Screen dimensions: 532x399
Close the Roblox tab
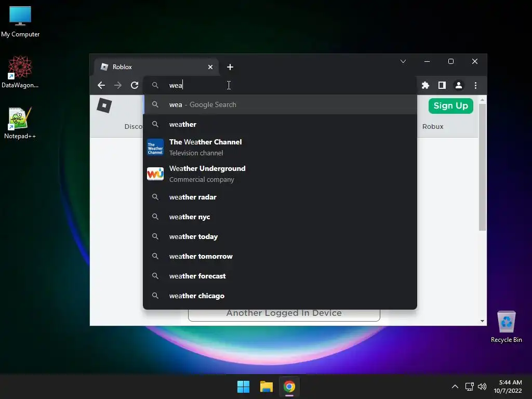(210, 67)
